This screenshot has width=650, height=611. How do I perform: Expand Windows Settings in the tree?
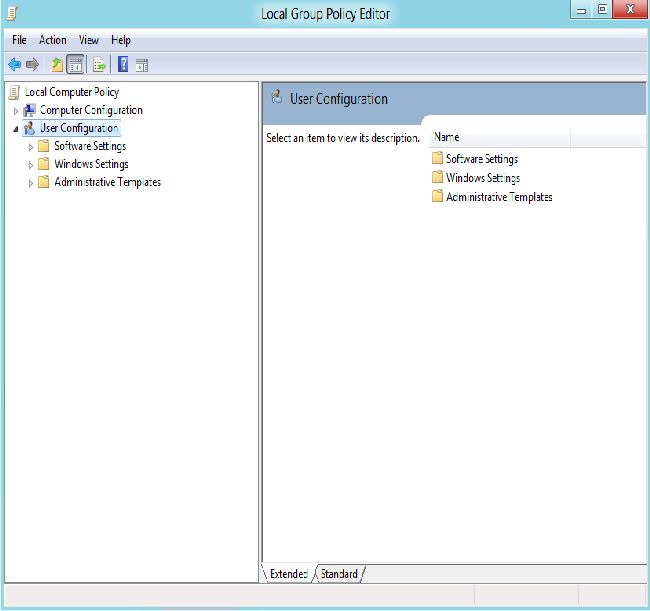[30, 165]
